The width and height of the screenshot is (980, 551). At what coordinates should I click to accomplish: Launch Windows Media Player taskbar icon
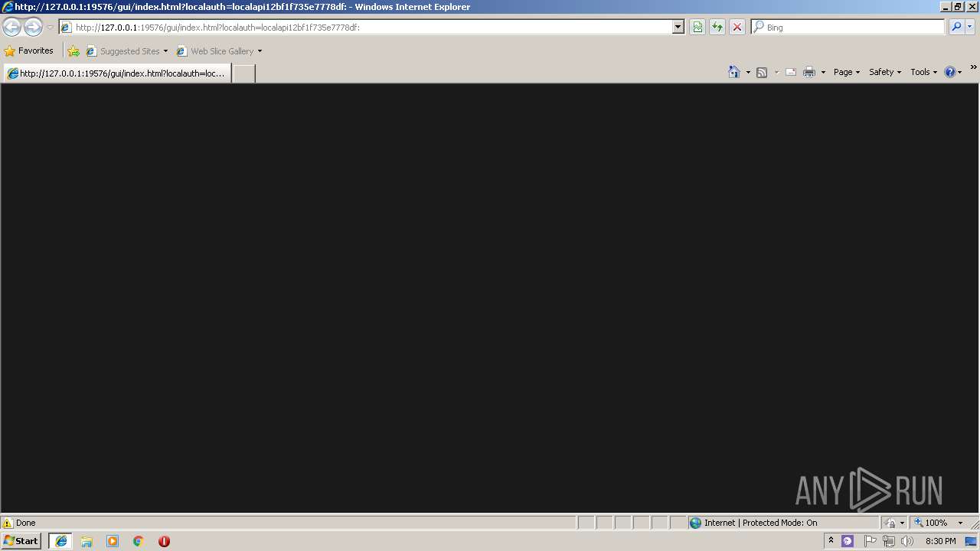113,541
